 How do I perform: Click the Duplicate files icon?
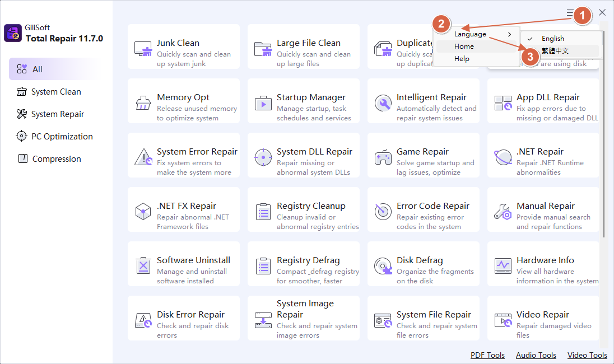tap(383, 49)
